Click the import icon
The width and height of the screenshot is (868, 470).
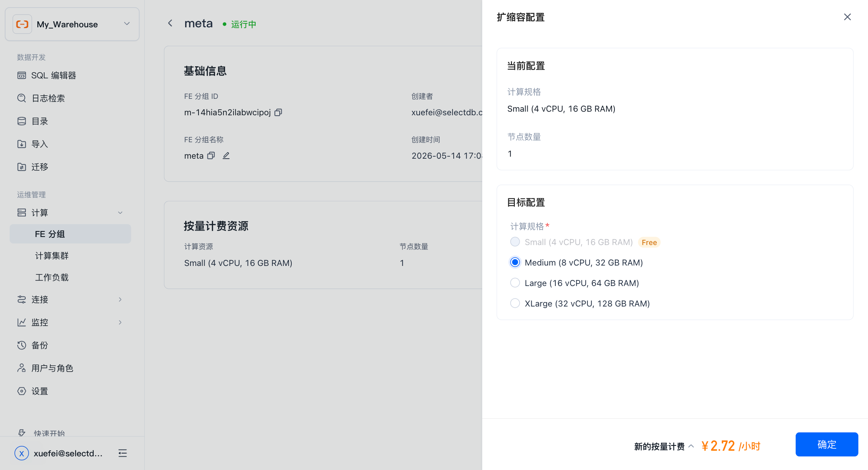pyautogui.click(x=22, y=144)
